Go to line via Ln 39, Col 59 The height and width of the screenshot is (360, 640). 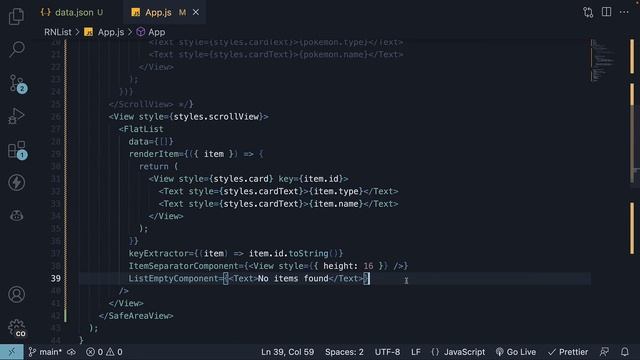click(287, 352)
